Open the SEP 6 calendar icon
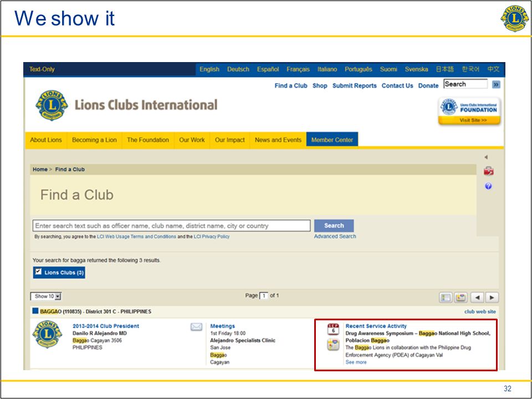 point(333,329)
